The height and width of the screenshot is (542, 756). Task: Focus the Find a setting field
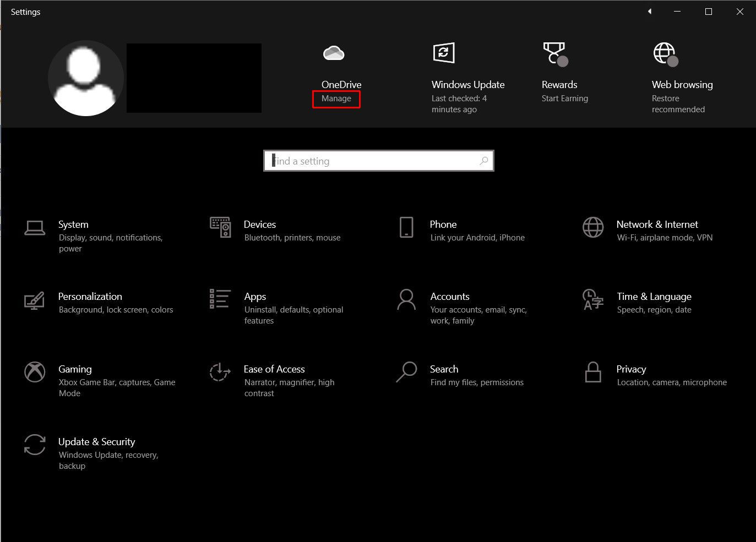379,161
